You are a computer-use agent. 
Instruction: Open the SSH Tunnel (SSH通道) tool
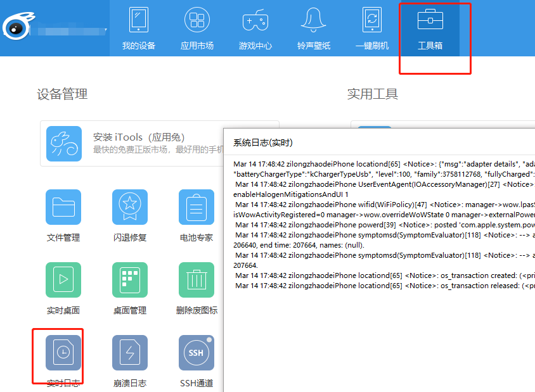[197, 353]
